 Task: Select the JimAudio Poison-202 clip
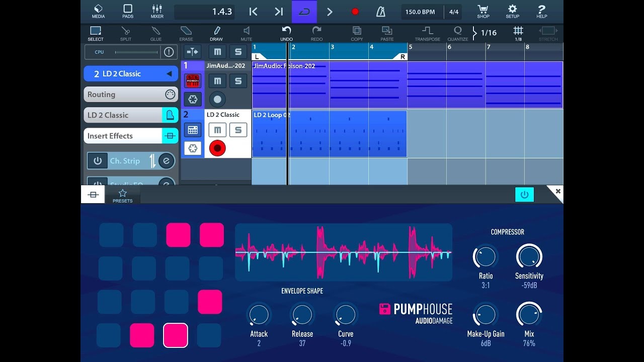tap(407, 85)
